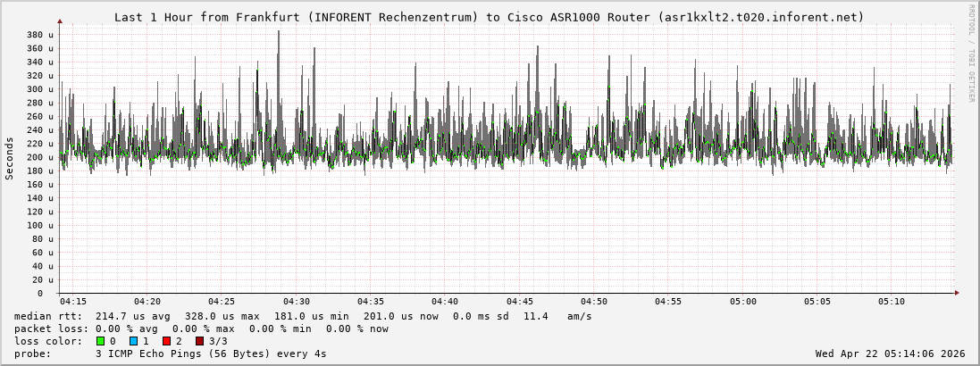The width and height of the screenshot is (980, 366).
Task: Select the 04:50 time axis marker
Action: coord(594,302)
